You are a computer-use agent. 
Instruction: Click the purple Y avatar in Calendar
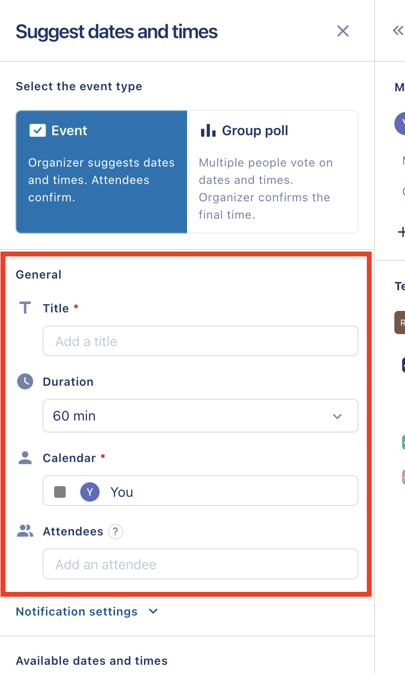tap(90, 492)
